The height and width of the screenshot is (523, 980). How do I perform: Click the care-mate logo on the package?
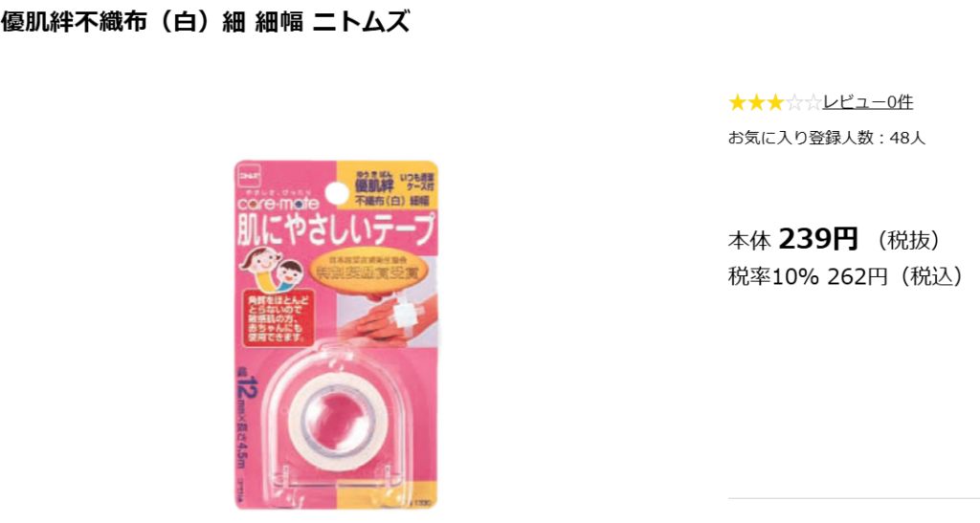pyautogui.click(x=278, y=204)
